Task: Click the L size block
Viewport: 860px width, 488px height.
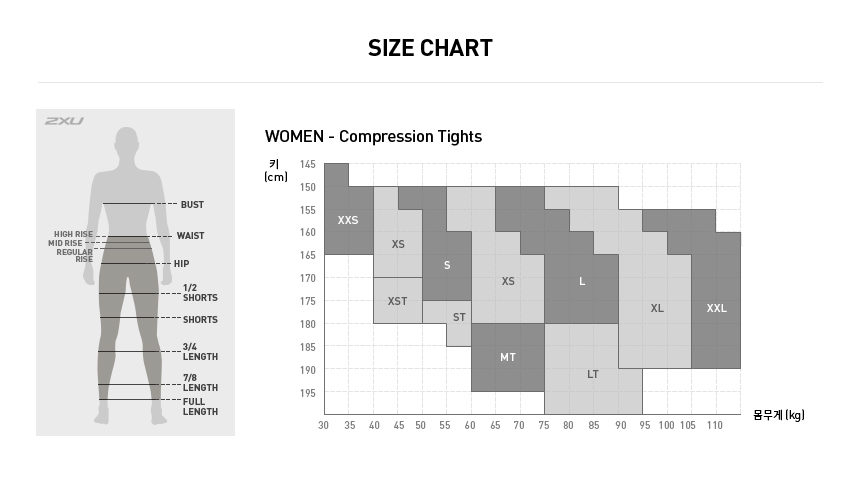Action: [581, 281]
